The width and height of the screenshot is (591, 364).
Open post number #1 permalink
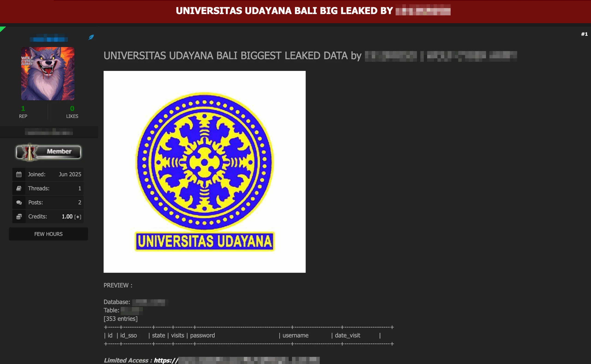point(584,34)
